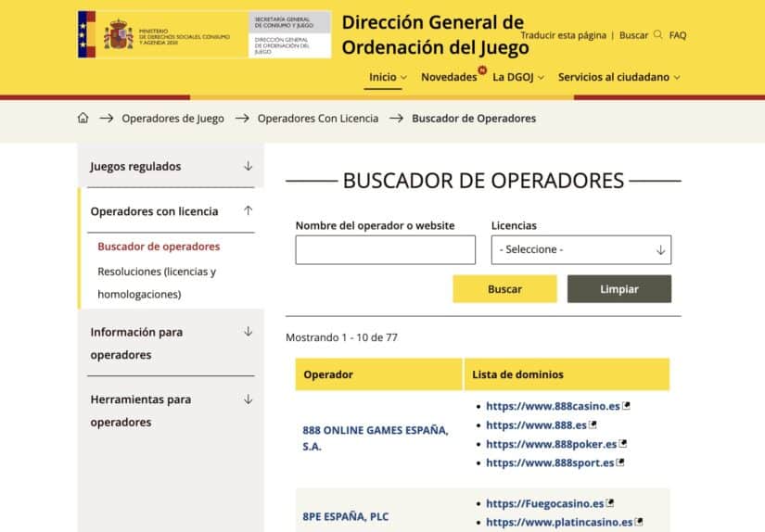
Task: Visit https://www.888casino.es link
Action: 553,406
